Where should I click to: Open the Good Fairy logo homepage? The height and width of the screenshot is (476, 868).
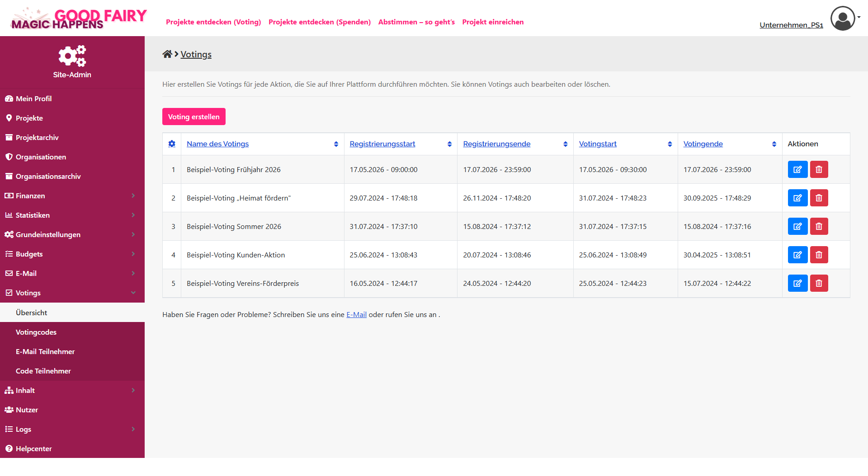click(x=79, y=19)
